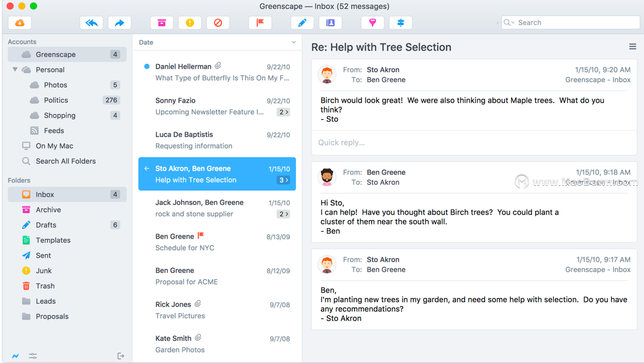Click the hide sidebar icon at bottom
Image resolution: width=644 pixels, height=363 pixels.
120,356
